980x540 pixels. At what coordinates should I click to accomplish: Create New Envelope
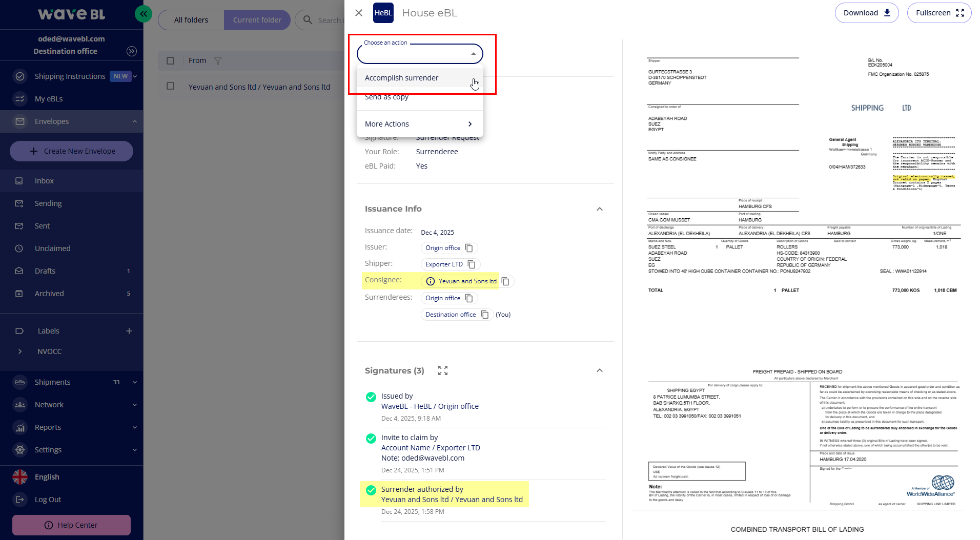click(x=71, y=151)
